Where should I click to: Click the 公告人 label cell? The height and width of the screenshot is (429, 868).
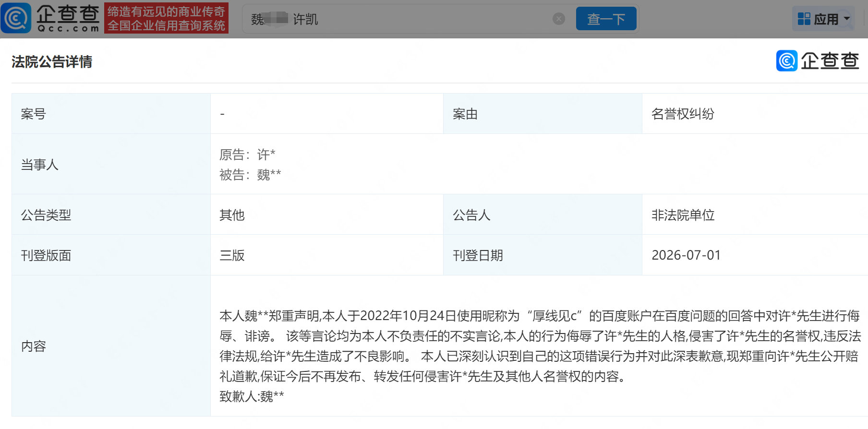(542, 214)
